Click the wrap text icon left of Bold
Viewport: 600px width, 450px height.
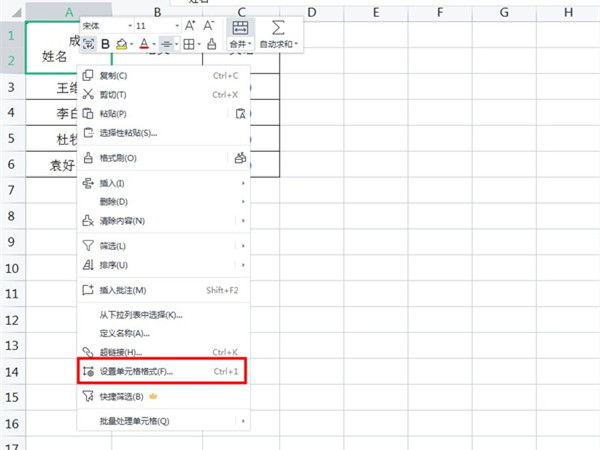88,44
